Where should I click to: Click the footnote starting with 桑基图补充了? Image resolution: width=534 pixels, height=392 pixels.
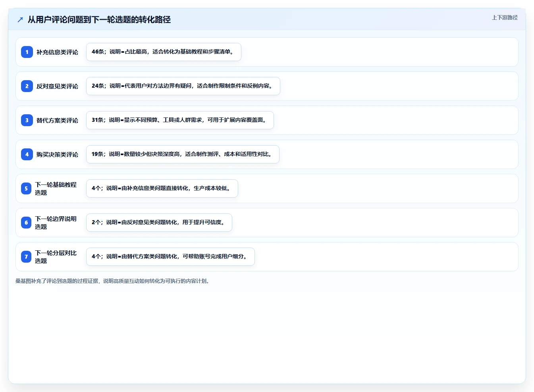click(112, 281)
